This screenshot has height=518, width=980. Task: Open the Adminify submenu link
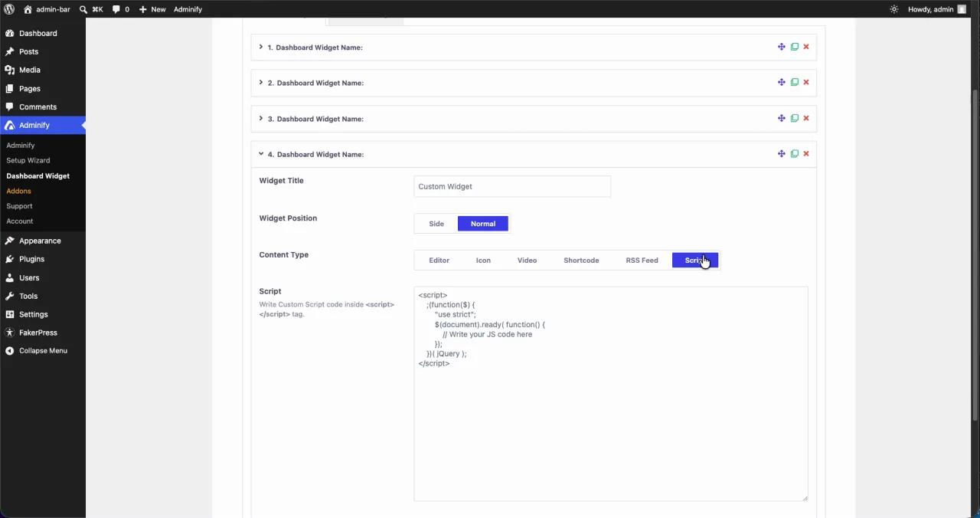coord(21,145)
